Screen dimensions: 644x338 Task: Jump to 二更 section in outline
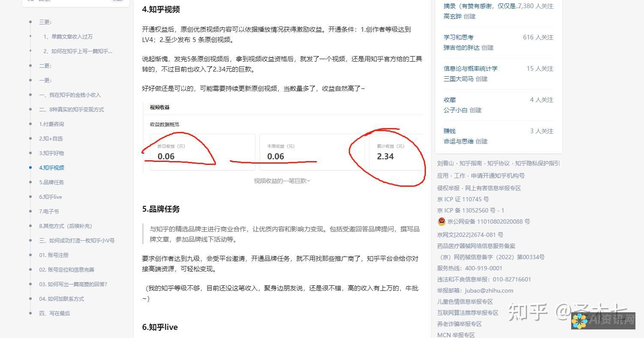click(45, 66)
